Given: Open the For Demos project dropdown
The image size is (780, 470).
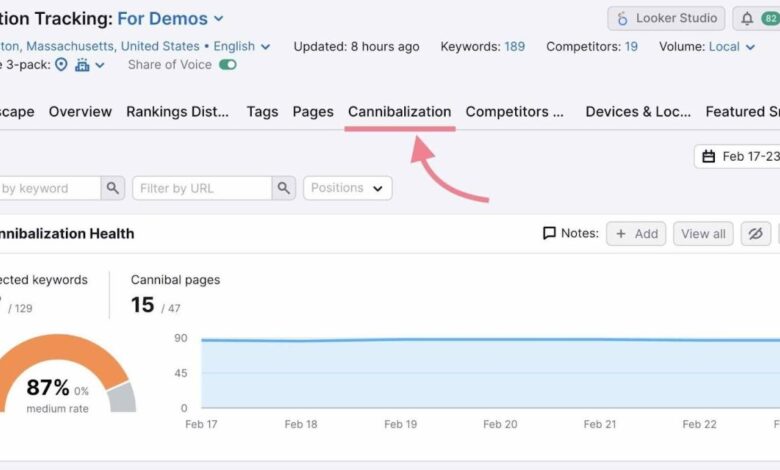Looking at the screenshot, I should [x=170, y=19].
